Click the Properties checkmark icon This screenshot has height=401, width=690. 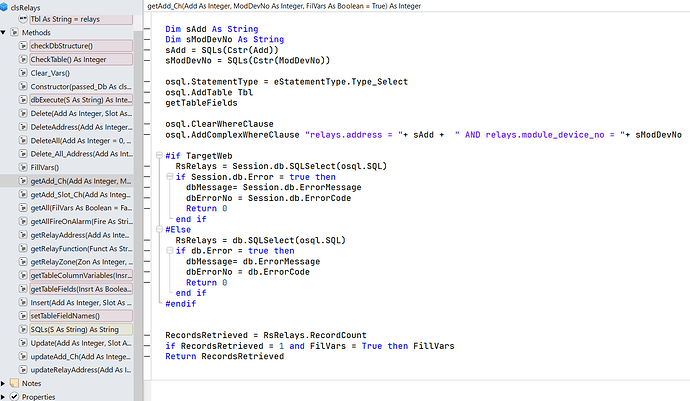pyautogui.click(x=12, y=396)
